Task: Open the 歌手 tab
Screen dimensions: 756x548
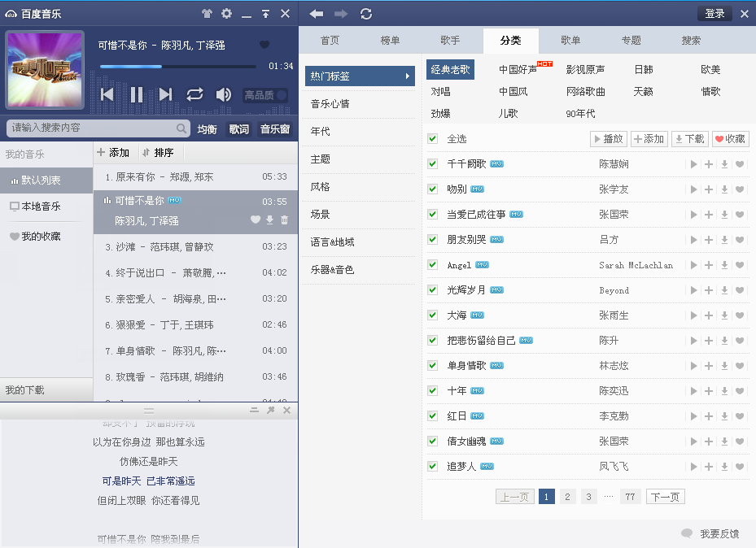Action: coord(450,41)
